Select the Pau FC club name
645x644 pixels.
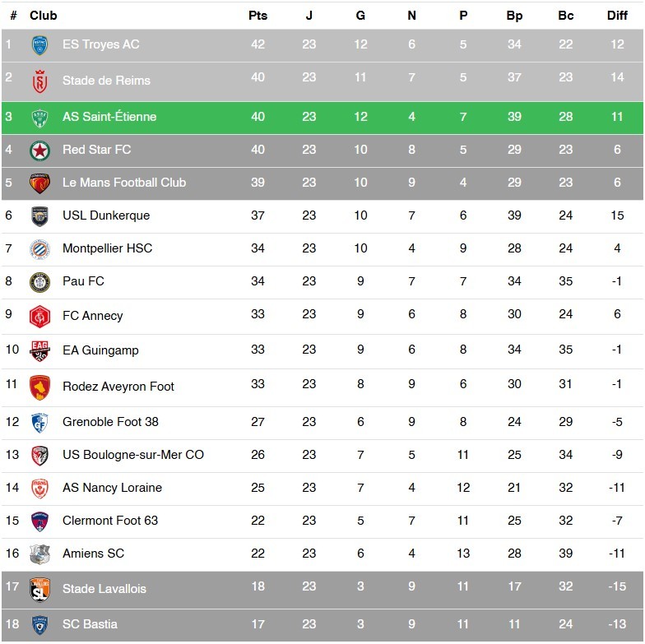[83, 281]
